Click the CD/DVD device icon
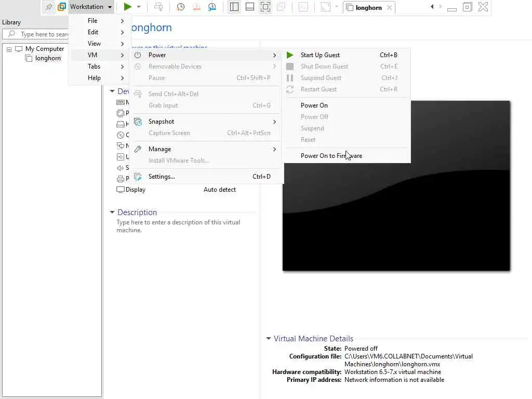532x399 pixels. (x=121, y=135)
